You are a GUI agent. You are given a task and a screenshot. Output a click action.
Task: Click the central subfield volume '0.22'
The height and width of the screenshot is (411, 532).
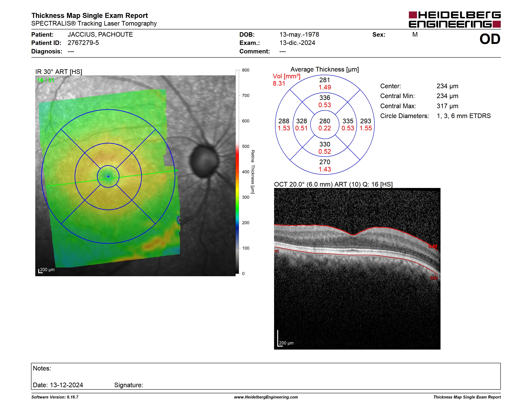(x=325, y=128)
